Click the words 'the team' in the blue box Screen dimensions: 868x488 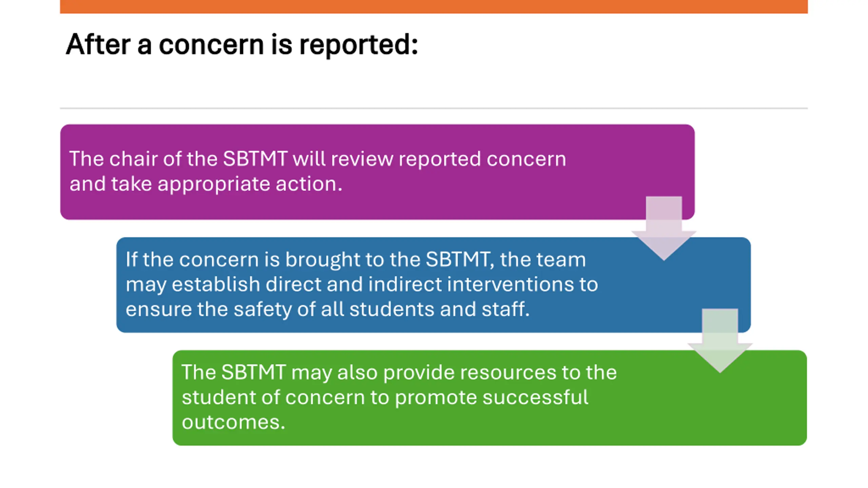[x=543, y=260]
